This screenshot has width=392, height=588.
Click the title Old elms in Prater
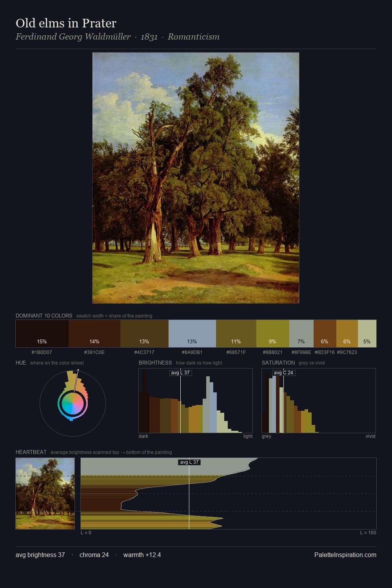[x=66, y=24]
